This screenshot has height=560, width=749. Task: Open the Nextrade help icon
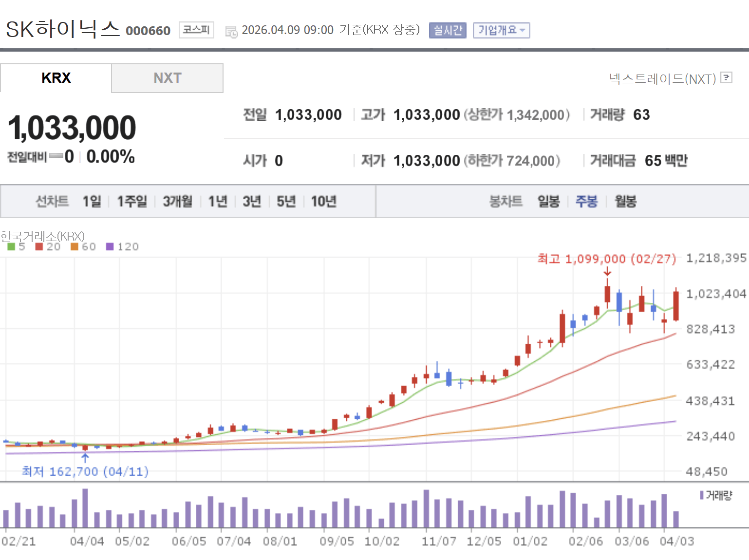[x=727, y=78]
